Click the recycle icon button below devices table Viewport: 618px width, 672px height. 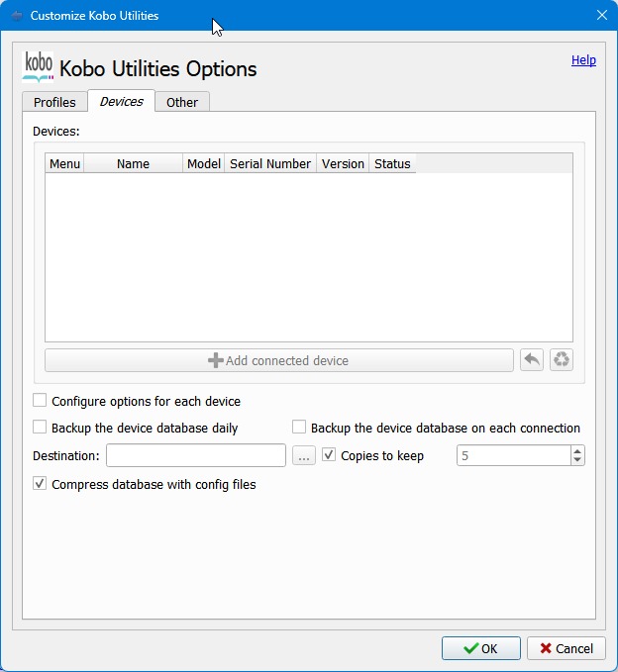(x=562, y=360)
